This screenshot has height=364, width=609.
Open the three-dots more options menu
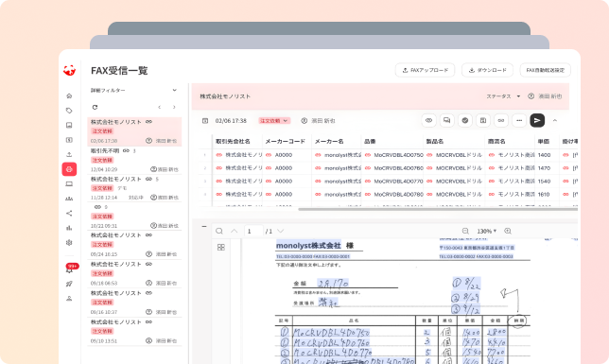pyautogui.click(x=519, y=120)
